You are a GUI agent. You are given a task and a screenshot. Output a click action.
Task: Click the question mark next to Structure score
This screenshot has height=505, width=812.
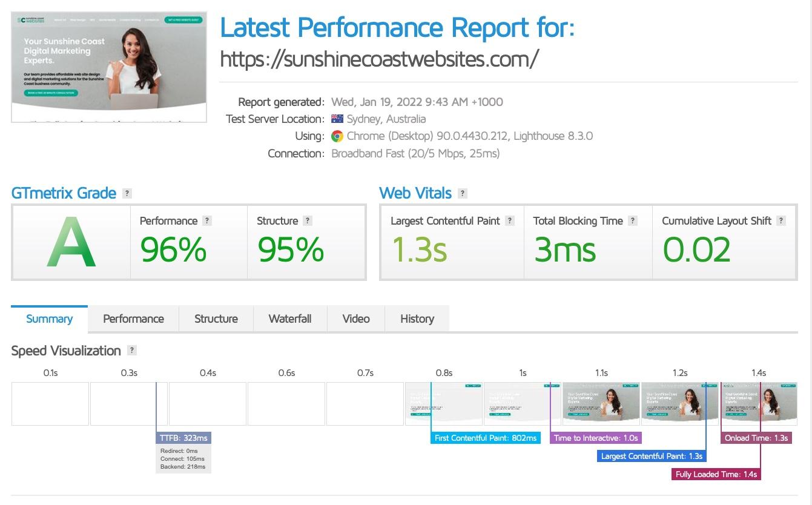click(x=308, y=221)
